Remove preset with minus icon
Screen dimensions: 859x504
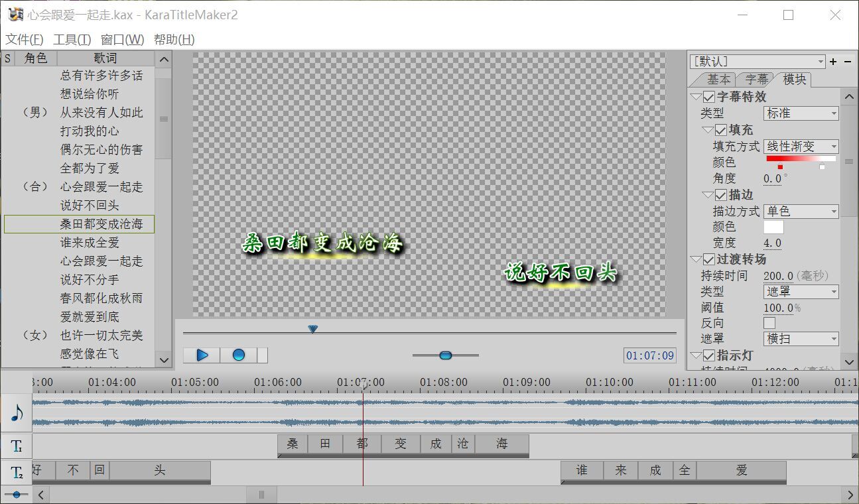click(848, 61)
